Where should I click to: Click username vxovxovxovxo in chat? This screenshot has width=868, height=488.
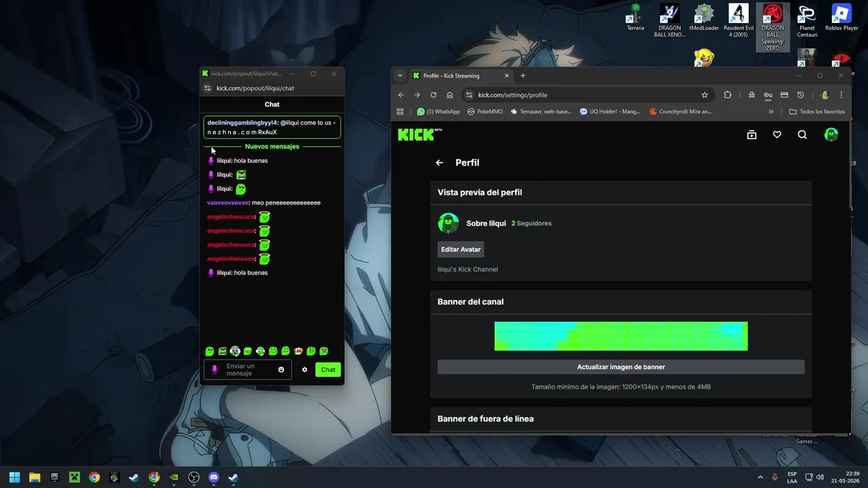coord(228,203)
